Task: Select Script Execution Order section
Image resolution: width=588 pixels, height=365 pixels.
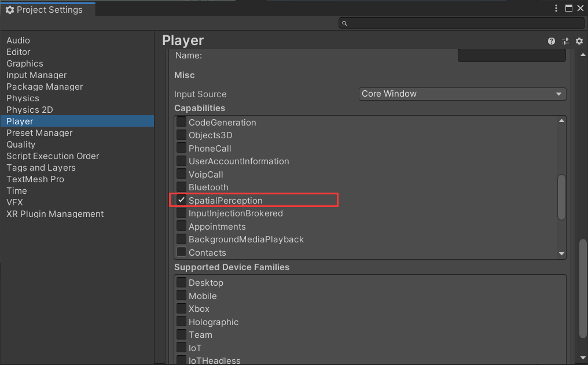Action: point(53,156)
